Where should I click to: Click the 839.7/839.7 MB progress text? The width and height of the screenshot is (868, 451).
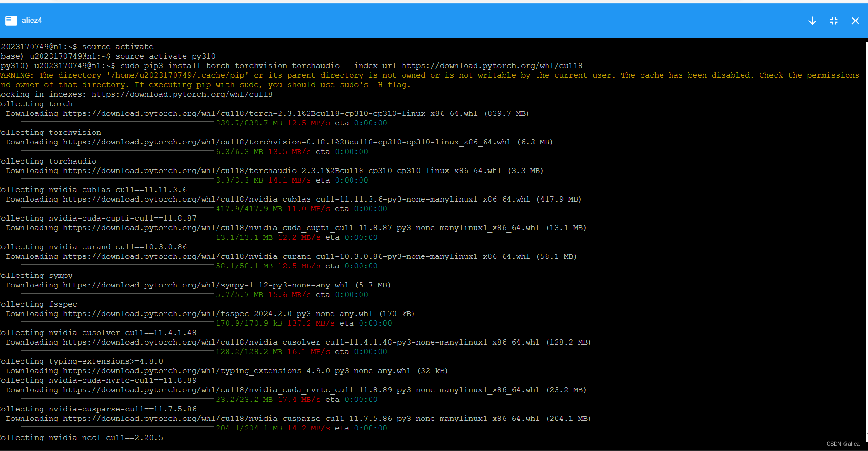tap(249, 123)
